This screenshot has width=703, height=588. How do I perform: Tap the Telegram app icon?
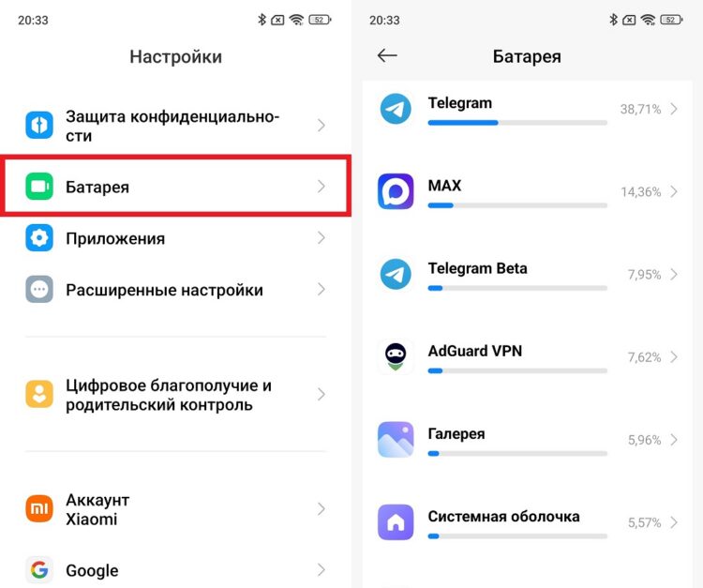[396, 109]
